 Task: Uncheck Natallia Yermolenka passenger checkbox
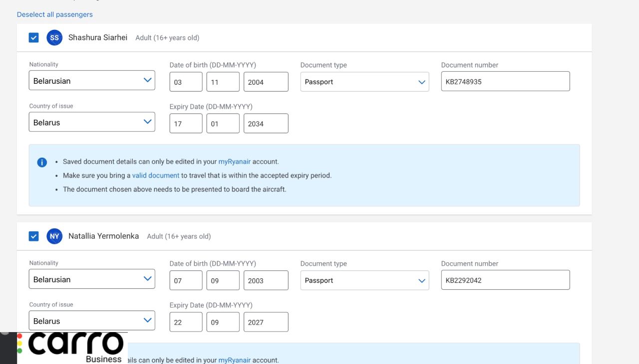33,236
